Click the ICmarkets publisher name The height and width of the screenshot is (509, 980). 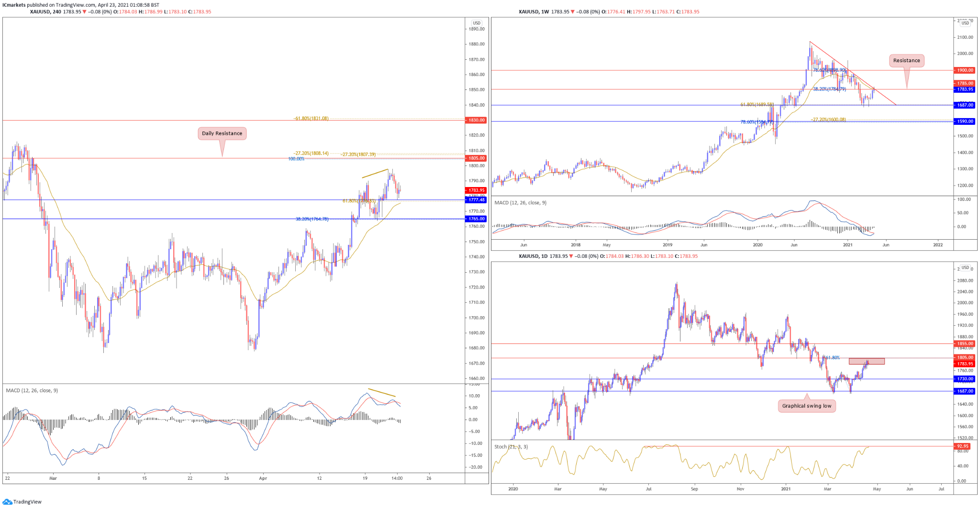click(14, 5)
